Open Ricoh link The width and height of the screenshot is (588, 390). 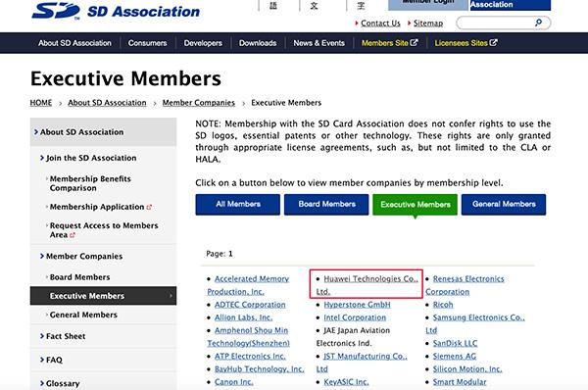pyautogui.click(x=443, y=305)
